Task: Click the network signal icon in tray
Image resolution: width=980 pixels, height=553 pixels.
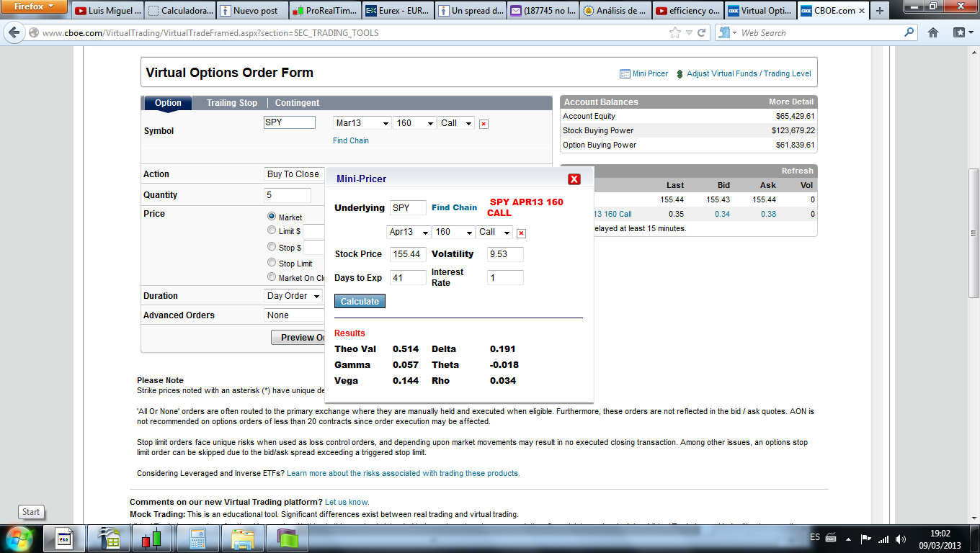Action: click(883, 539)
